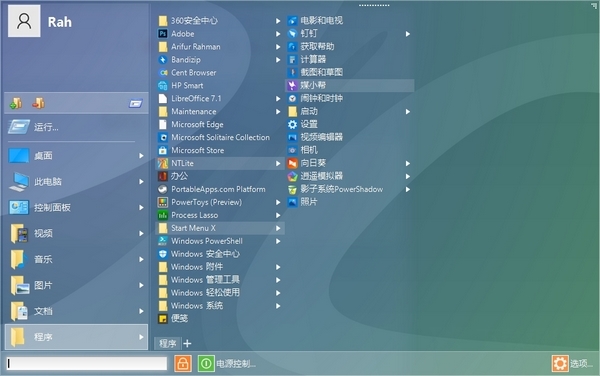Click the Bandizip icon
The height and width of the screenshot is (376, 600).
tap(163, 60)
